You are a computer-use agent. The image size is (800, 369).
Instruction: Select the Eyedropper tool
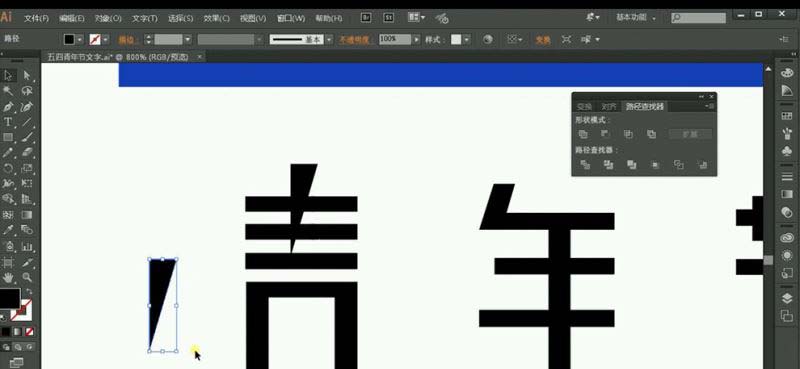pyautogui.click(x=8, y=230)
